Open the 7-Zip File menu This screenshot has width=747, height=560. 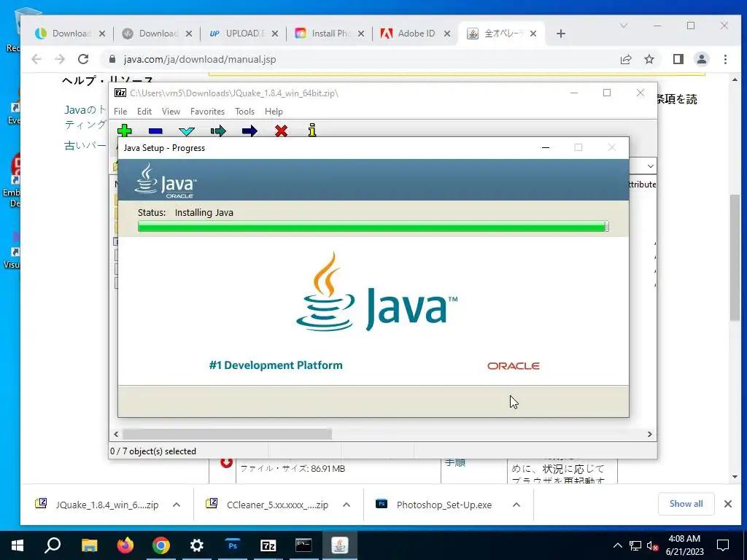[x=120, y=112]
